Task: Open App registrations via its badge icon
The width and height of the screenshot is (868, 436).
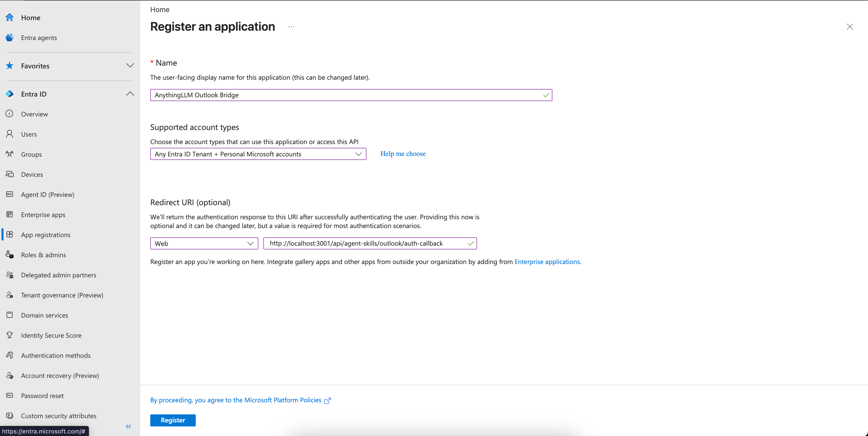Action: [10, 234]
